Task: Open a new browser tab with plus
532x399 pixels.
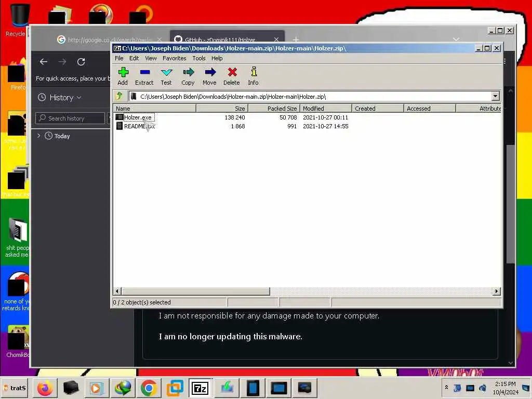Action: pyautogui.click(x=296, y=39)
